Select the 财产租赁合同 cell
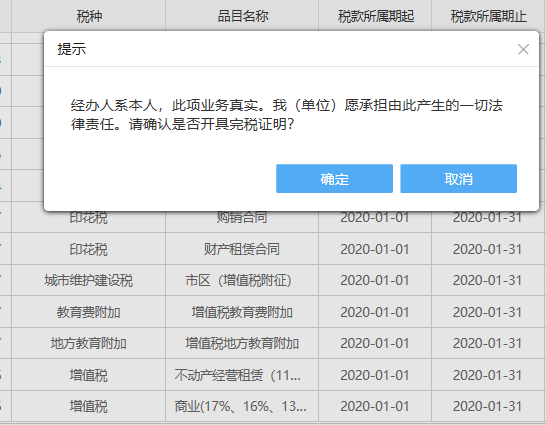The height and width of the screenshot is (425, 546). (242, 249)
